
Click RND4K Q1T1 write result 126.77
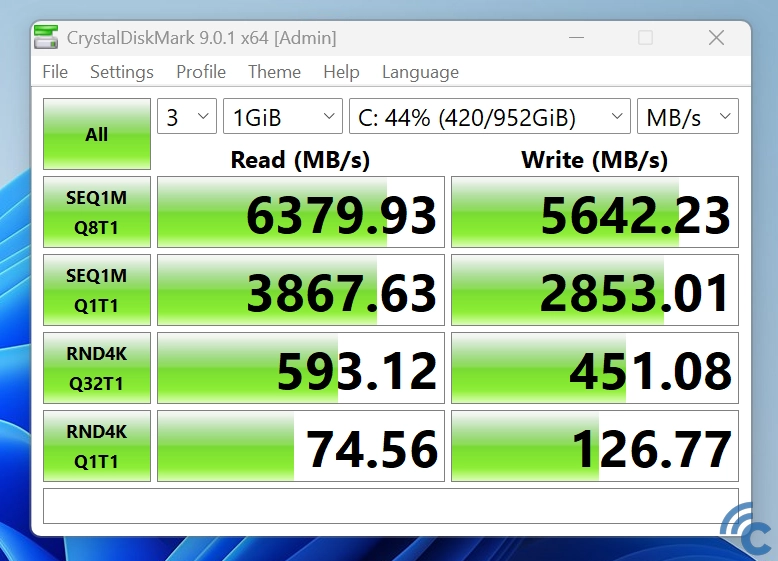pos(595,446)
